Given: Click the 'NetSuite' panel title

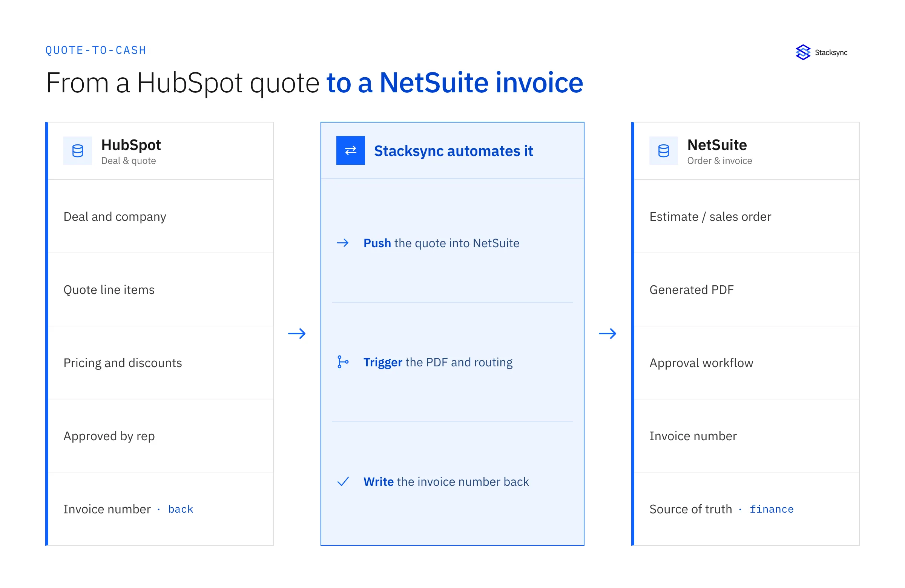Looking at the screenshot, I should (717, 145).
